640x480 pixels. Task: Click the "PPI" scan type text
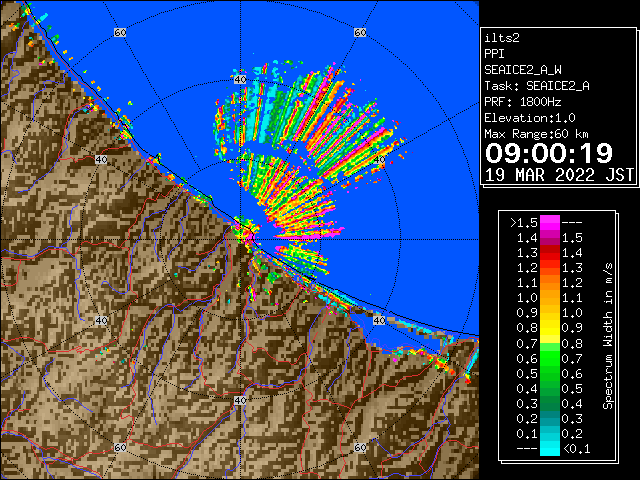pyautogui.click(x=494, y=54)
